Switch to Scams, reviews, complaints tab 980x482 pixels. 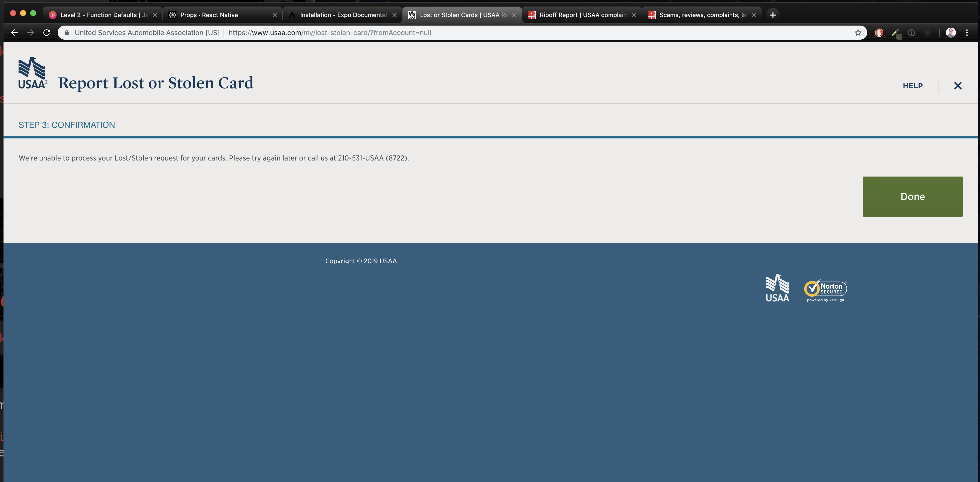(x=702, y=15)
